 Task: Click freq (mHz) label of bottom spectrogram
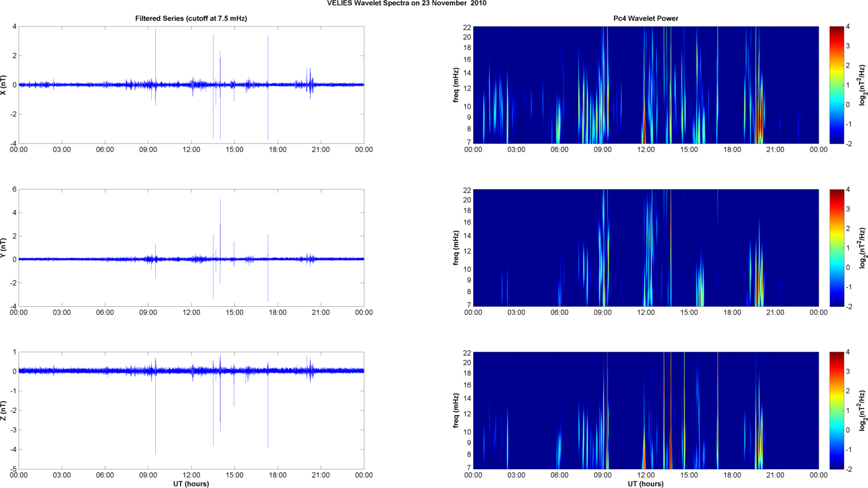456,411
